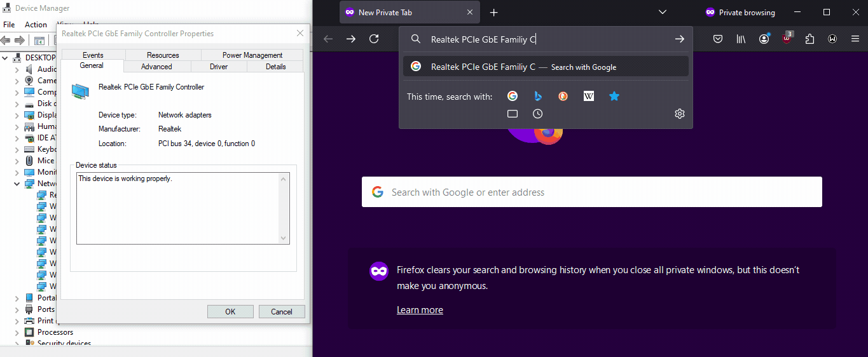Search Bookmarks using the star icon
This screenshot has height=357, width=868.
point(614,97)
